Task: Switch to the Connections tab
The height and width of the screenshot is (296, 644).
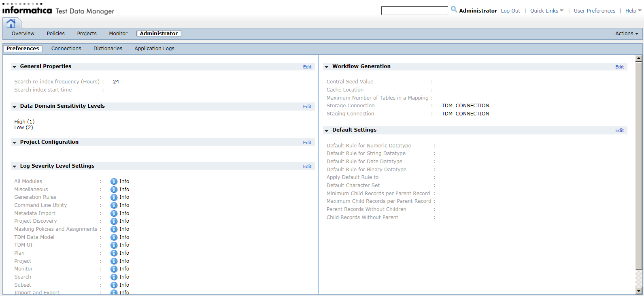Action: point(66,49)
